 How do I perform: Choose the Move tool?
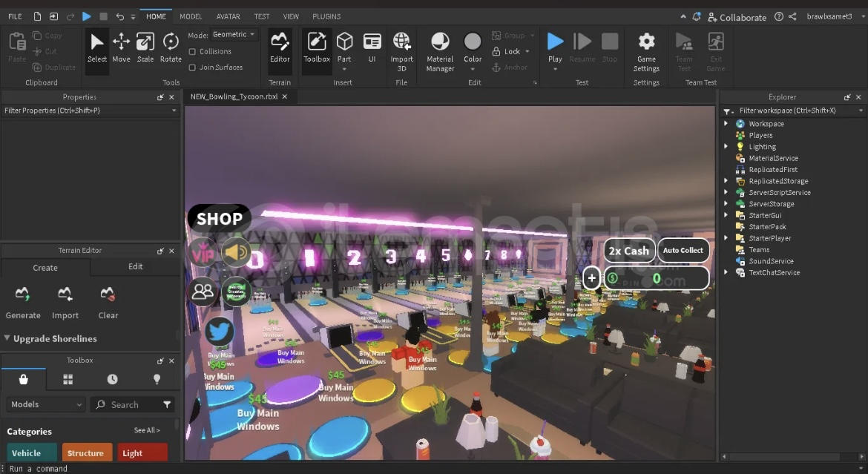pos(121,47)
